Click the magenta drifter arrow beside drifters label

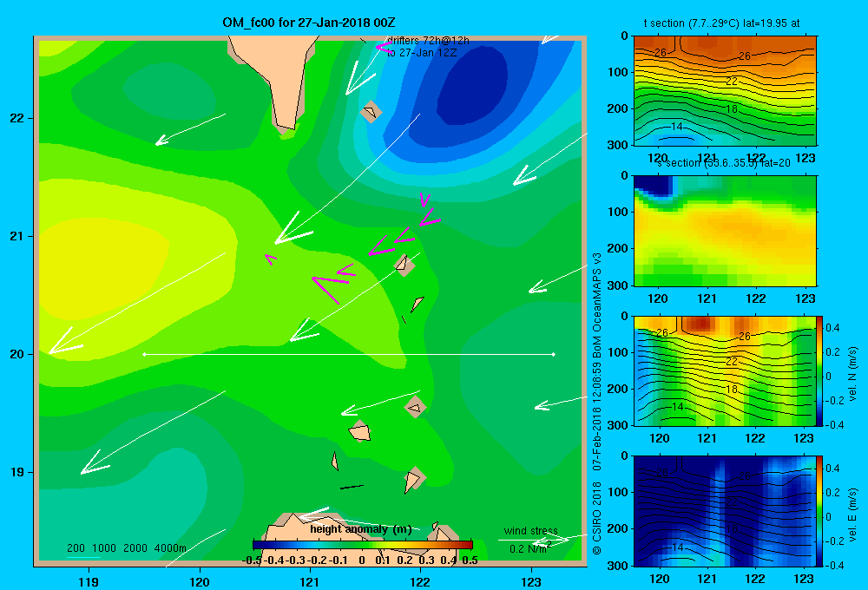[x=383, y=48]
